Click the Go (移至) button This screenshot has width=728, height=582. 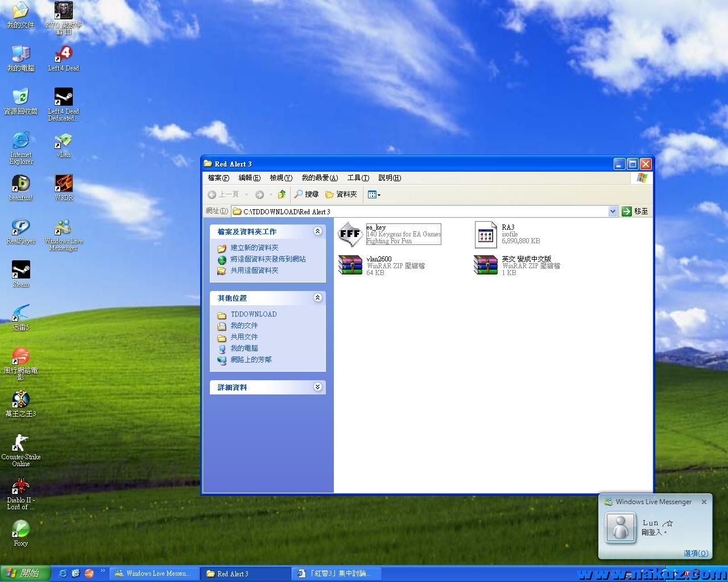click(635, 211)
